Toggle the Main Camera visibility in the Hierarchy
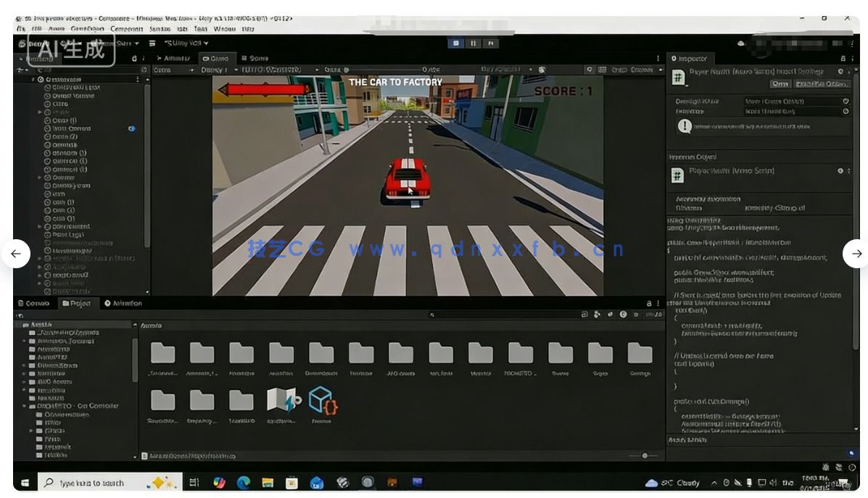 [x=132, y=128]
